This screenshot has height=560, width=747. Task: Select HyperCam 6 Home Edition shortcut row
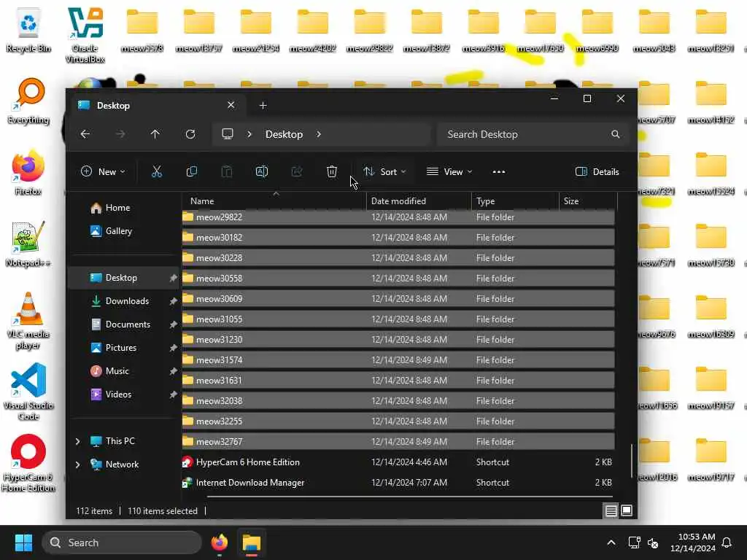point(398,462)
